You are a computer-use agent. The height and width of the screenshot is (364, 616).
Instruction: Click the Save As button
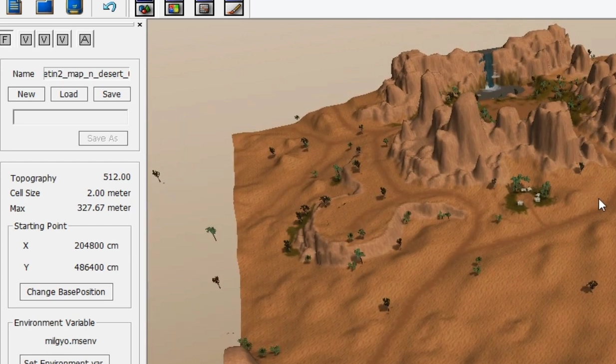click(103, 138)
